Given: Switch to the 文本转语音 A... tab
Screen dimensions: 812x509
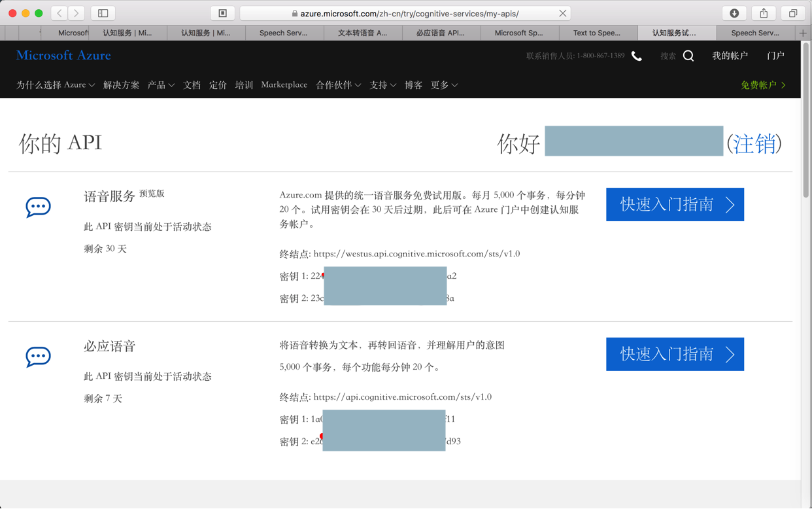Looking at the screenshot, I should 363,33.
